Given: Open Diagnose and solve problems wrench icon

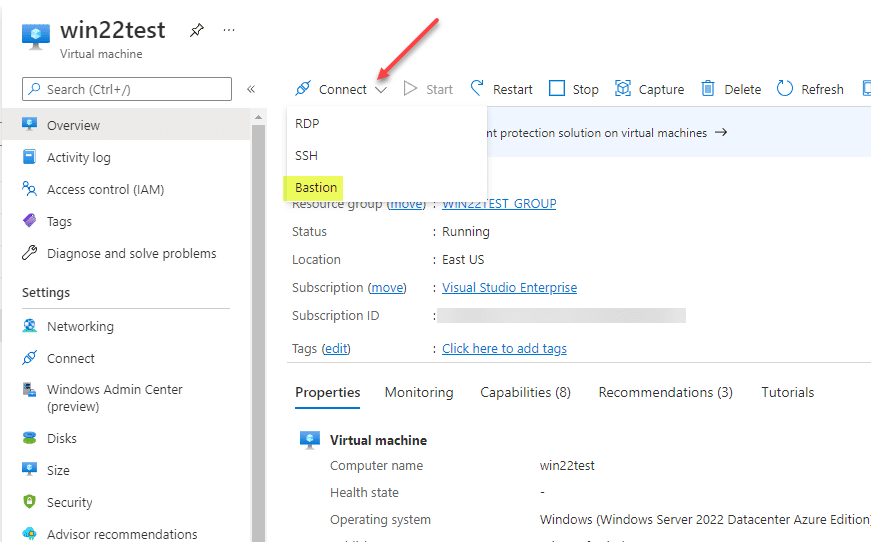Looking at the screenshot, I should (x=29, y=253).
